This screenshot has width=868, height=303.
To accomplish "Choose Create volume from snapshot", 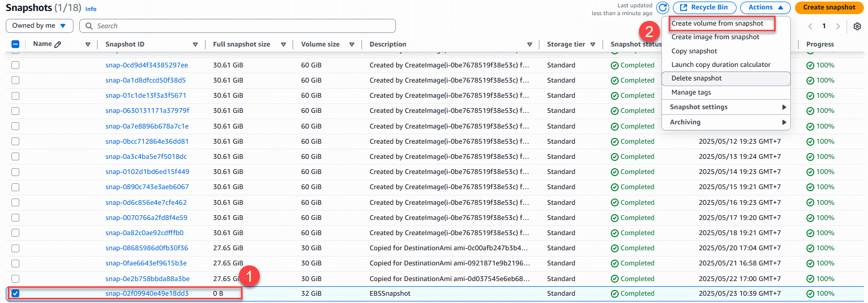I will (717, 24).
